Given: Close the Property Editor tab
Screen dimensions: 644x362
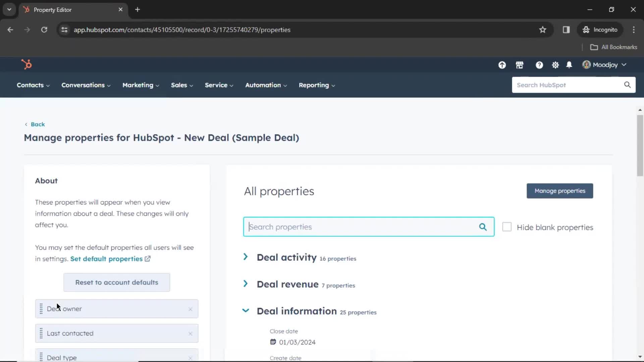Looking at the screenshot, I should pos(120,9).
